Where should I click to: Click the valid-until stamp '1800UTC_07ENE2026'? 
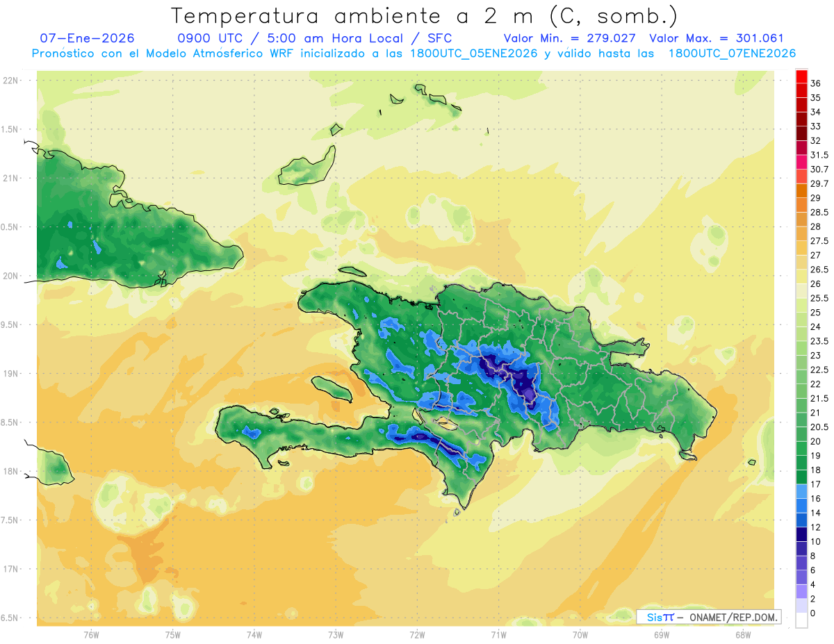coord(732,53)
